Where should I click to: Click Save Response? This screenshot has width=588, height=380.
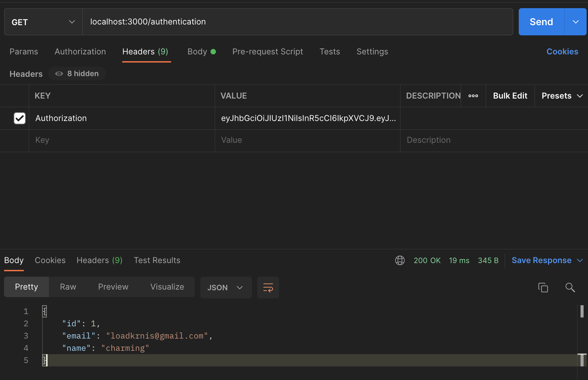(541, 260)
